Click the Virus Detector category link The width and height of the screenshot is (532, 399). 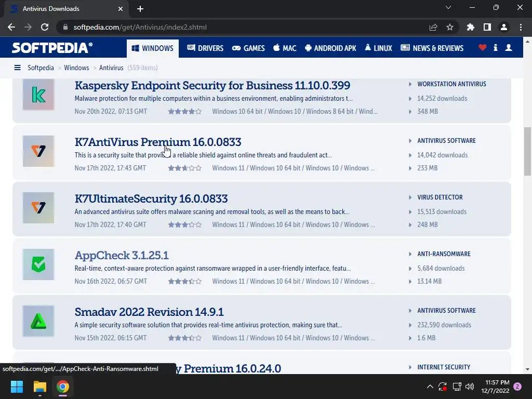pos(440,197)
